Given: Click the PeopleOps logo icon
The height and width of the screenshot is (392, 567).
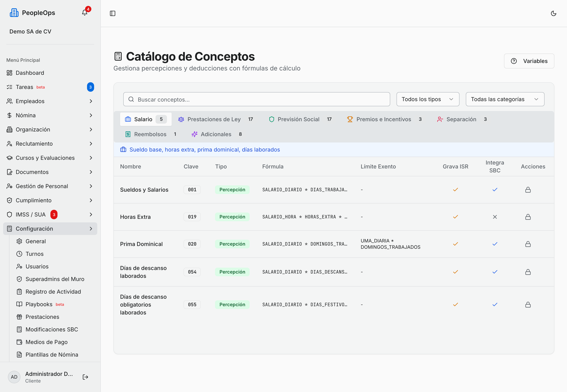Looking at the screenshot, I should click(x=14, y=13).
